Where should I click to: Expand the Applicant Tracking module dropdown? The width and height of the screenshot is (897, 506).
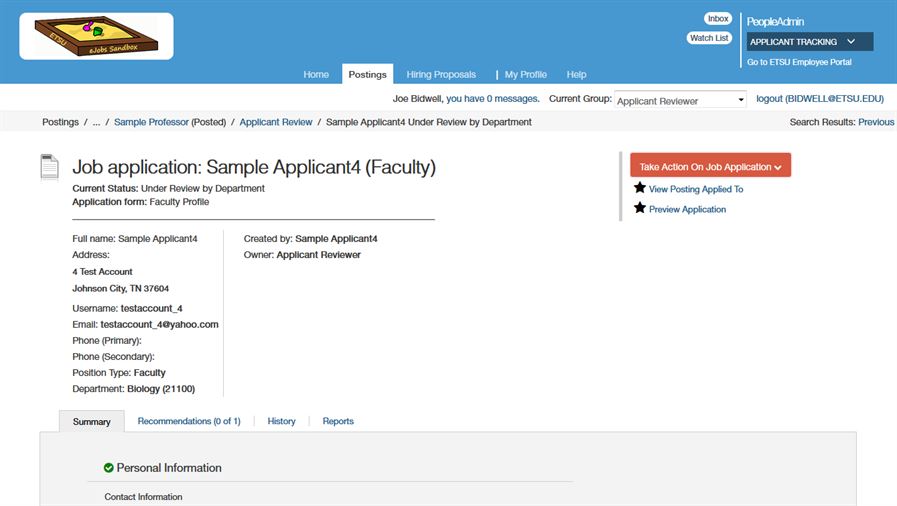pos(809,42)
